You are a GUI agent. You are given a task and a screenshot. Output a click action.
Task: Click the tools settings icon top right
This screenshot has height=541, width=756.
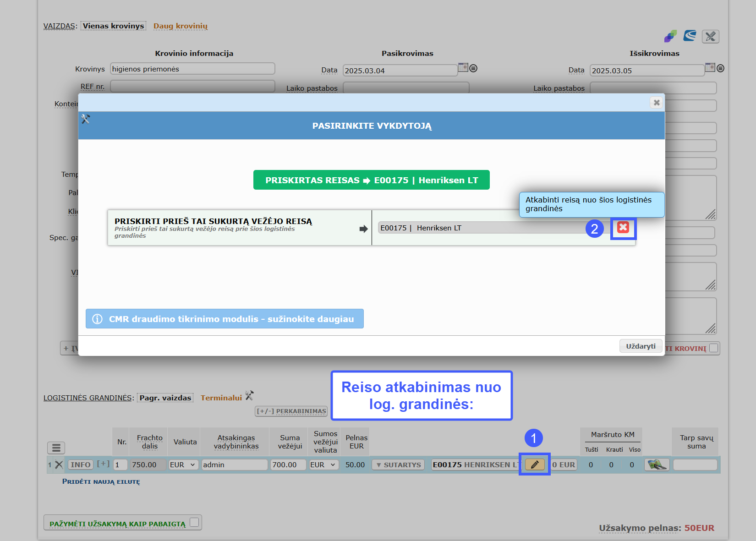(x=711, y=37)
